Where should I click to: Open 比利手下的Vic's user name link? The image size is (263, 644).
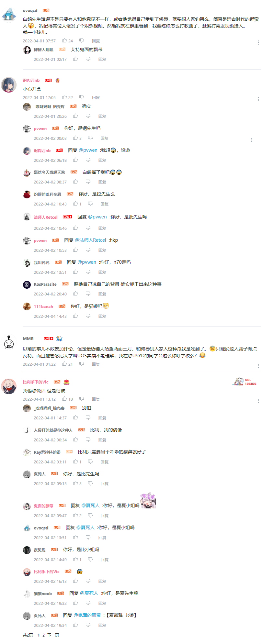tap(36, 382)
